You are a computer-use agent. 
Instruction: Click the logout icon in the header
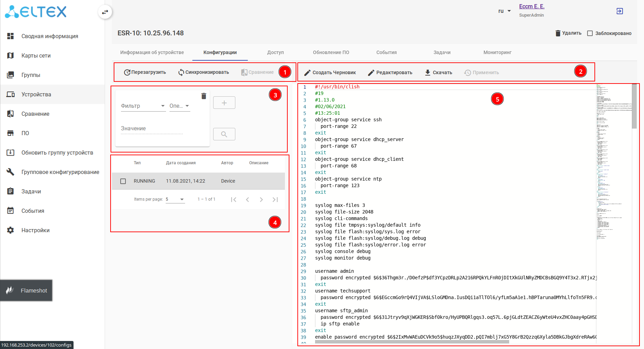click(619, 11)
